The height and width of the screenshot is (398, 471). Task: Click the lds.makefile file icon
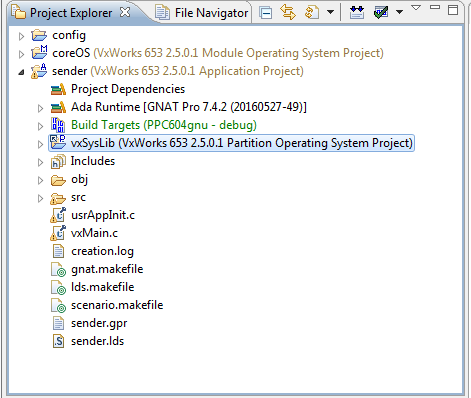59,287
